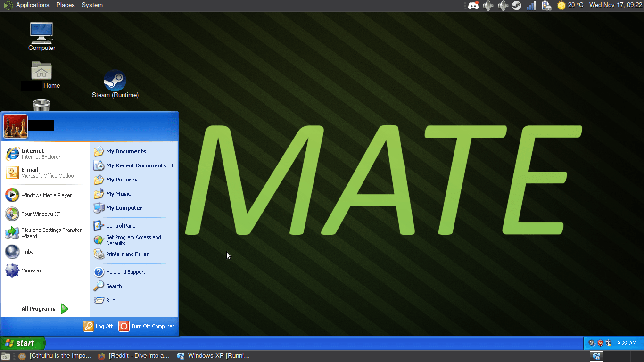Toggle the speaker volume in the top panel
The width and height of the screenshot is (644, 362).
click(488, 5)
